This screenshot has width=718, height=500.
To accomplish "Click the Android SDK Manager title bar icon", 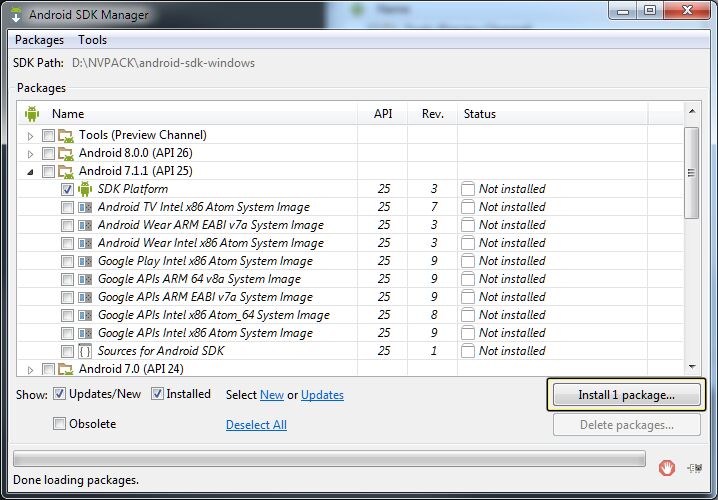I will [x=16, y=15].
